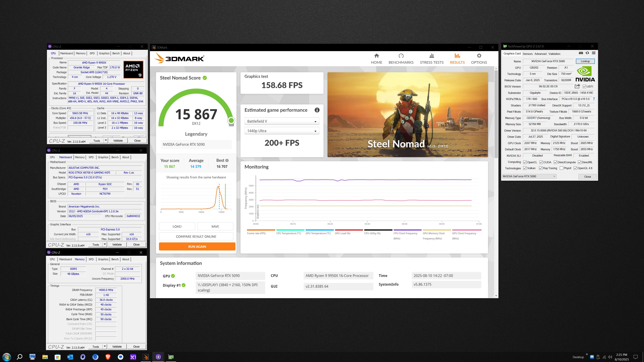This screenshot has height=362, width=644.
Task: Open the GPU-Z hamburger menu icon
Action: (594, 53)
